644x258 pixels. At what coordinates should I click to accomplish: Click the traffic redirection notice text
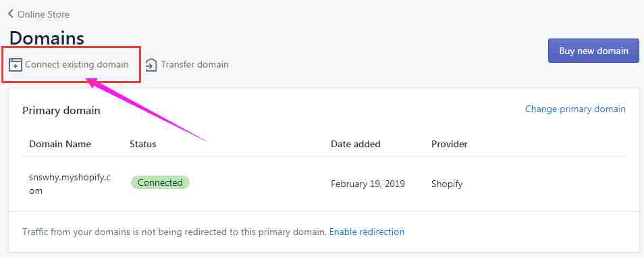coord(175,232)
